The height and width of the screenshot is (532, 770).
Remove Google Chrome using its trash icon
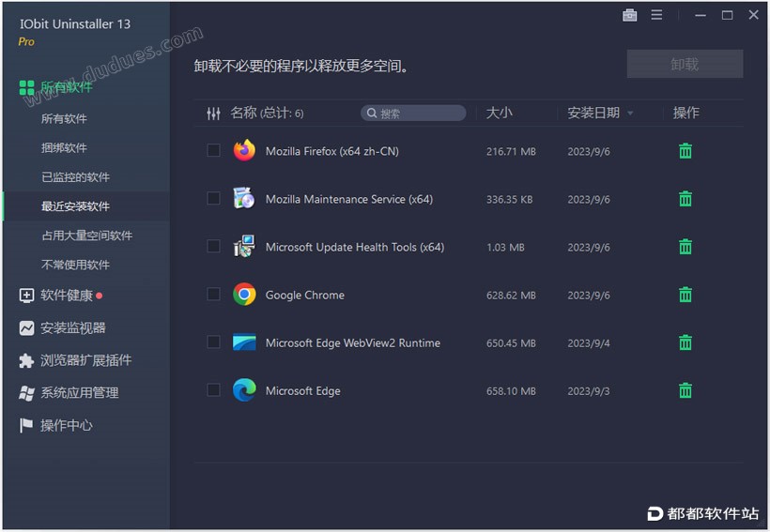pos(685,295)
